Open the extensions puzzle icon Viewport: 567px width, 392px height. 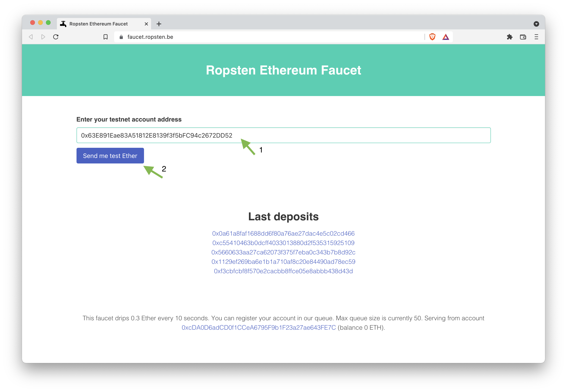point(510,37)
